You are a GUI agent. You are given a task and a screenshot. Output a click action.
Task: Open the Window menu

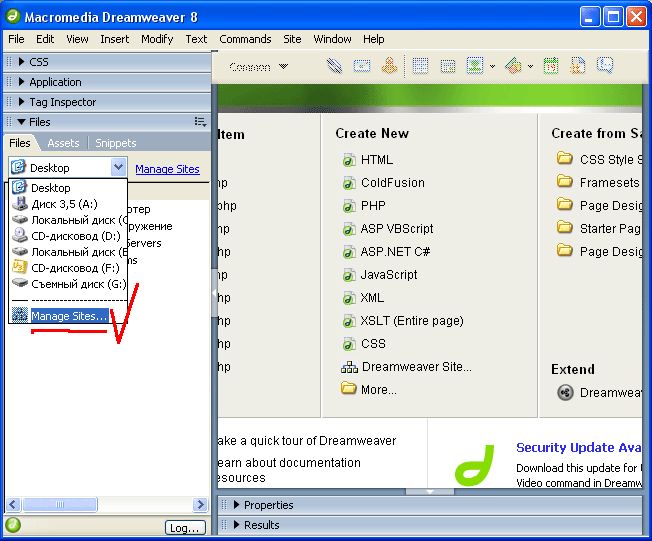point(332,39)
